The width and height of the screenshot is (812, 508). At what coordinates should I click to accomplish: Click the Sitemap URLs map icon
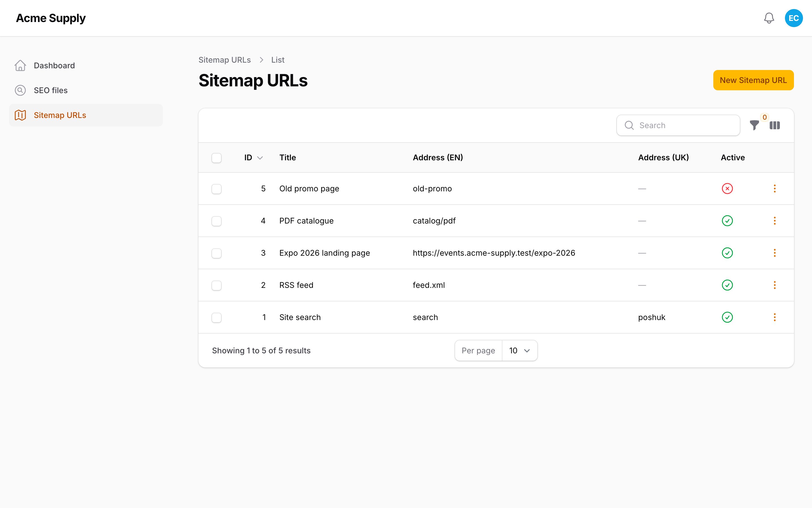[x=20, y=115]
